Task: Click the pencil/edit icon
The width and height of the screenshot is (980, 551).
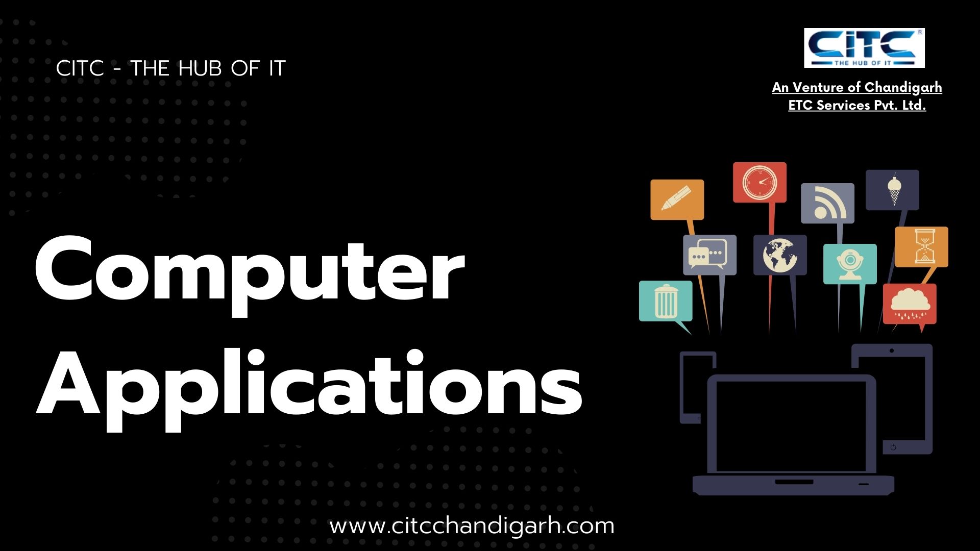Action: pos(676,198)
